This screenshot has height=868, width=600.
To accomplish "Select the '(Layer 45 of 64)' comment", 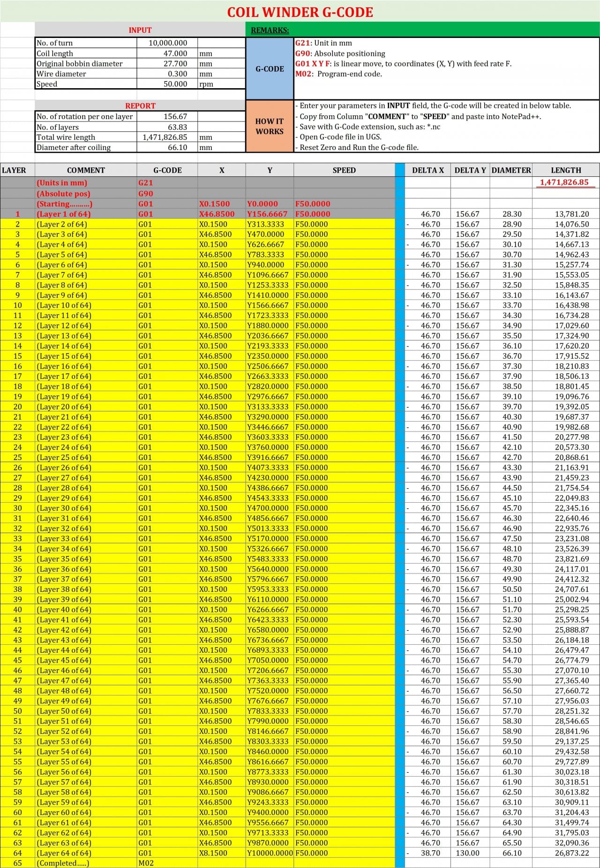I will click(86, 660).
